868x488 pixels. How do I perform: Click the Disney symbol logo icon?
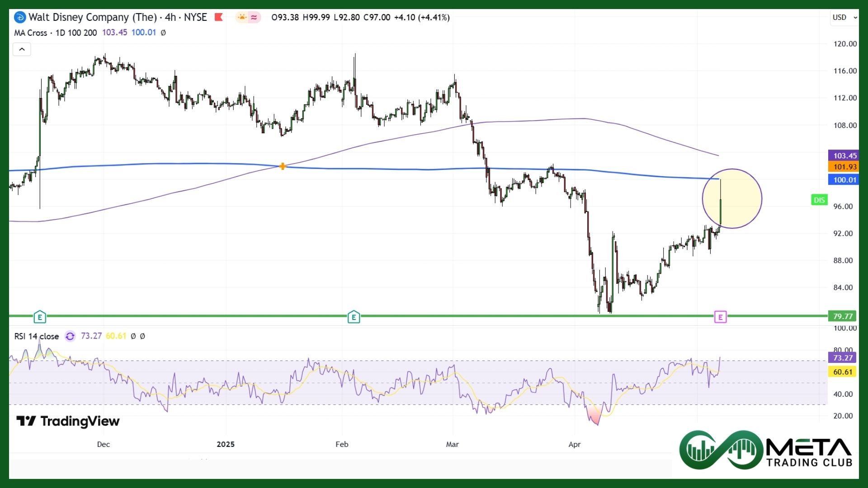[20, 18]
